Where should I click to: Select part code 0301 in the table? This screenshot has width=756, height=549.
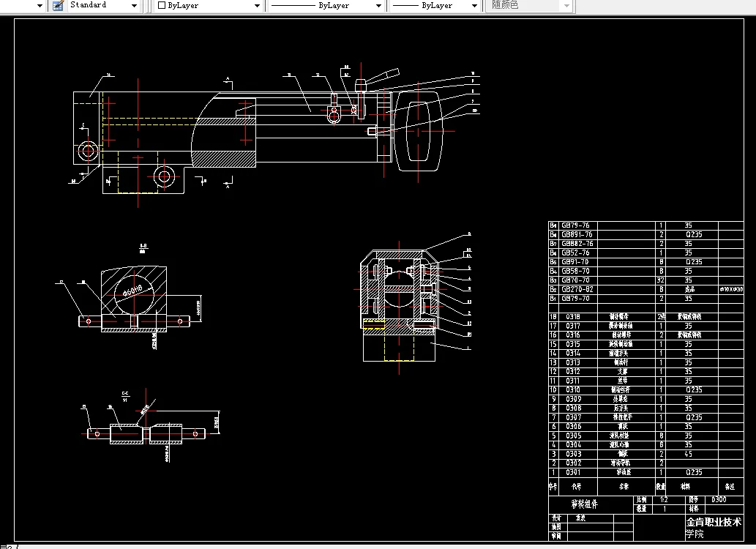click(x=573, y=472)
